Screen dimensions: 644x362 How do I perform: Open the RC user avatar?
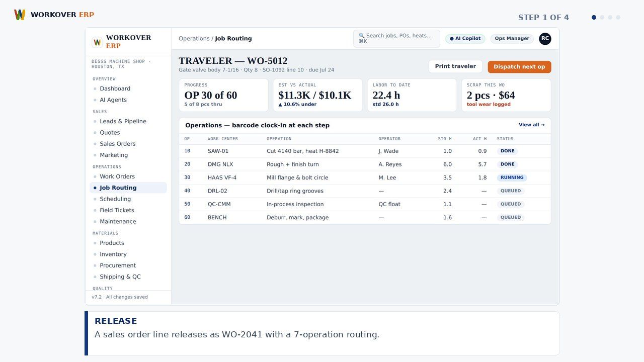click(x=545, y=39)
